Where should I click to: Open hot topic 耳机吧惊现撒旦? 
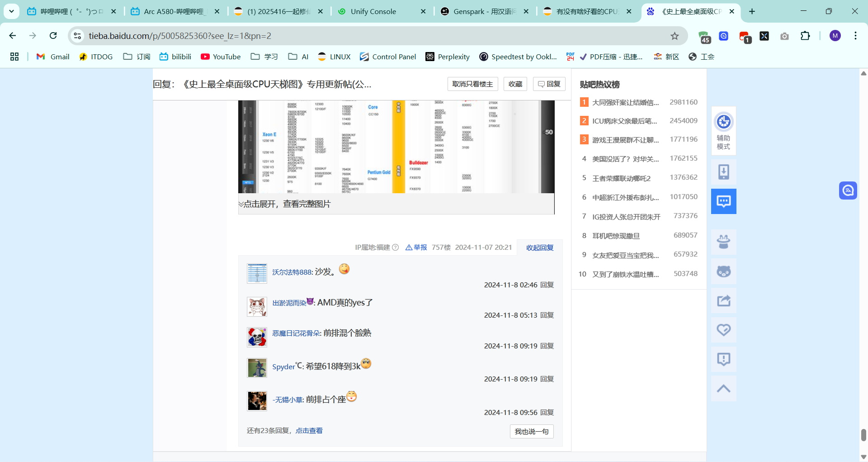pyautogui.click(x=616, y=236)
